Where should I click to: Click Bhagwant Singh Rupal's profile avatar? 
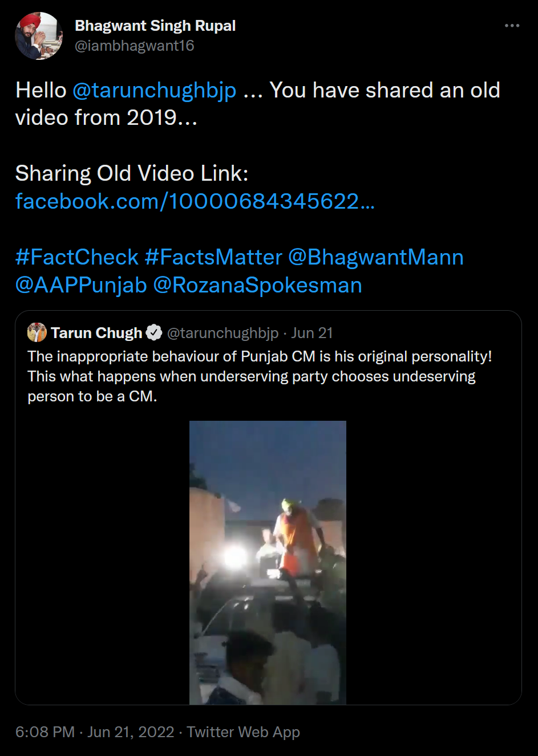(x=39, y=36)
